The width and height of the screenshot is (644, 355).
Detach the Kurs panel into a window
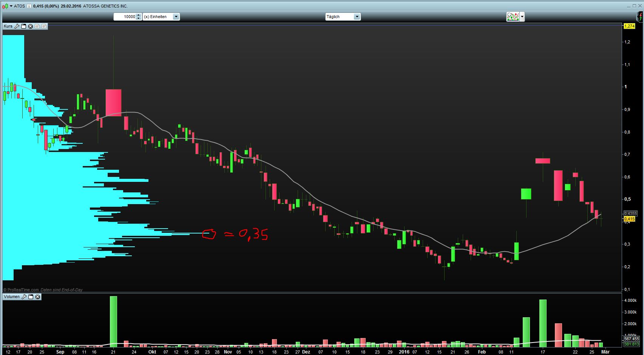click(x=23, y=26)
